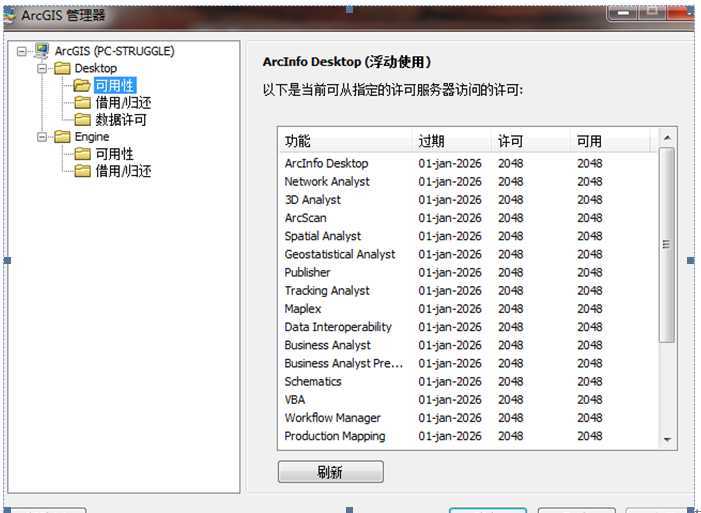This screenshot has height=513, width=701.
Task: Click the Engine folder icon
Action: tap(62, 136)
